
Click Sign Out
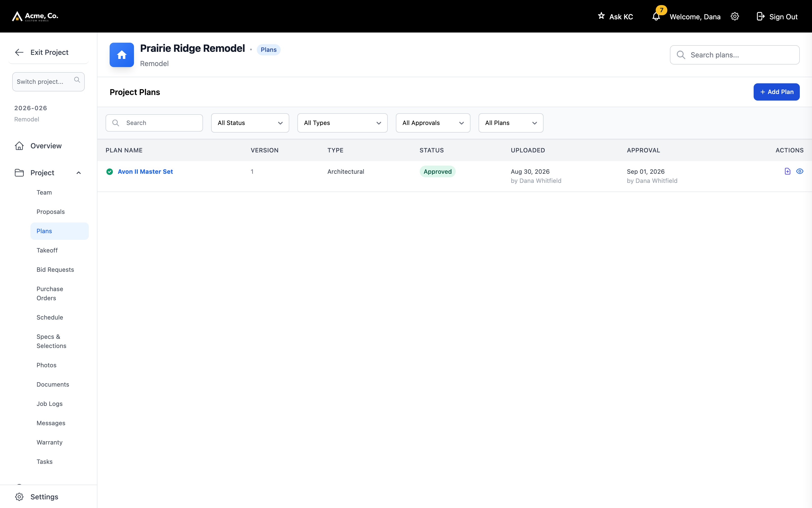[777, 17]
